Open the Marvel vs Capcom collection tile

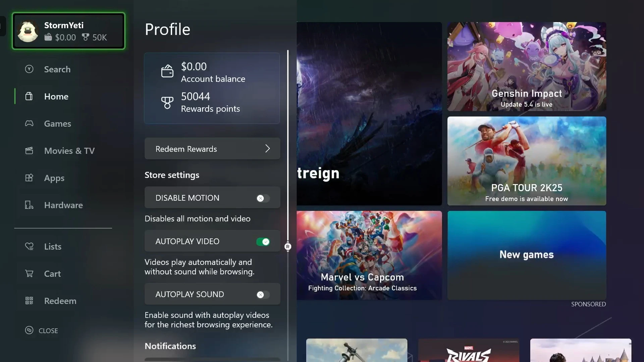[369, 255]
